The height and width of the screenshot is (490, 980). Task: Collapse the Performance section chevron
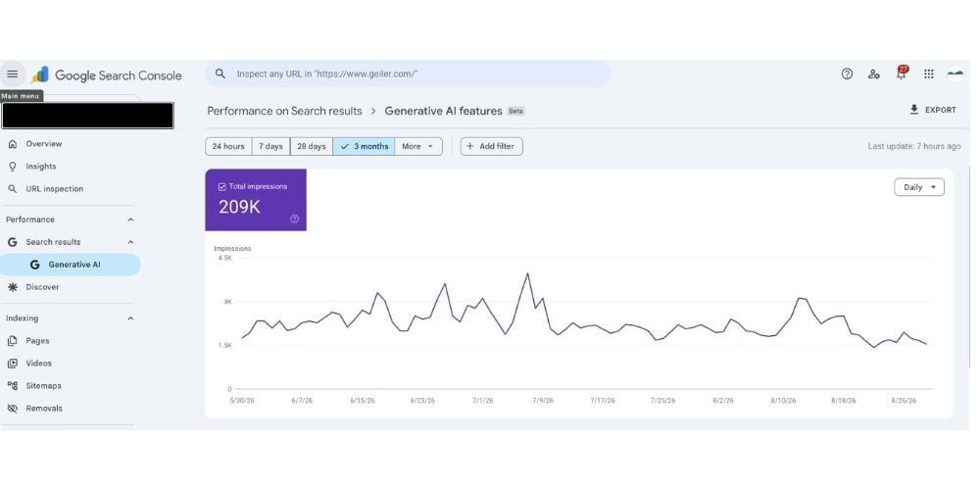click(x=130, y=220)
